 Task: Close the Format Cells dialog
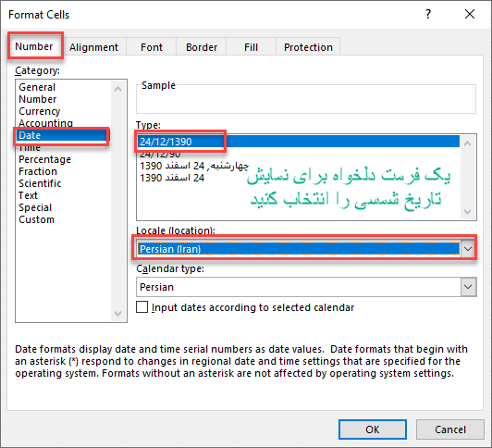(x=470, y=14)
